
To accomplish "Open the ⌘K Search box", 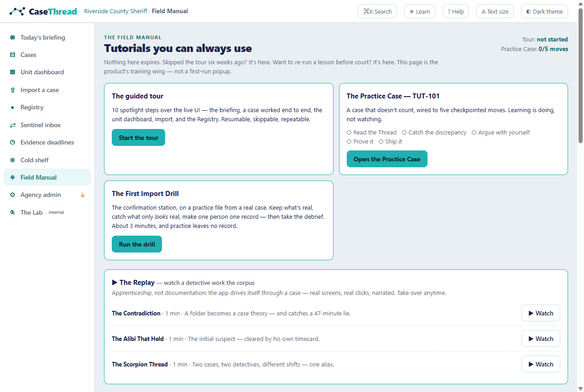I will pyautogui.click(x=377, y=11).
